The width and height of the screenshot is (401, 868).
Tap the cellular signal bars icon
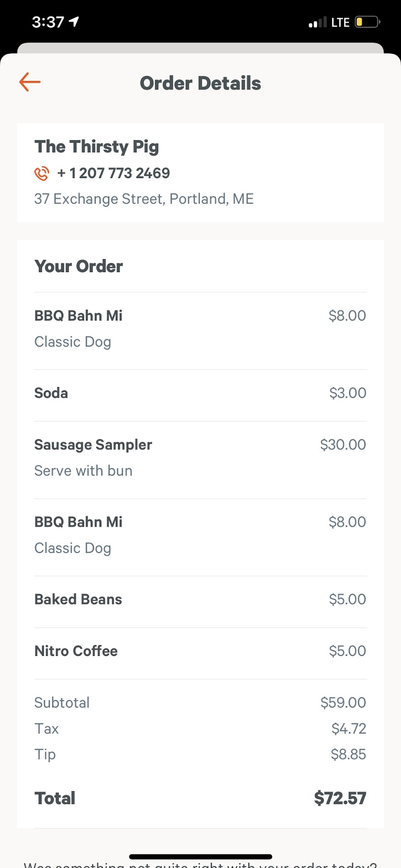click(317, 22)
